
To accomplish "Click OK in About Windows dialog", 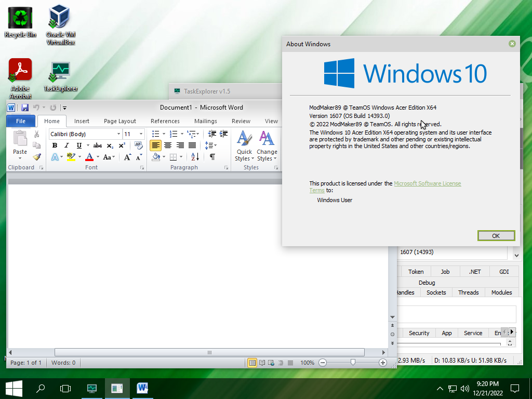I will [x=496, y=236].
